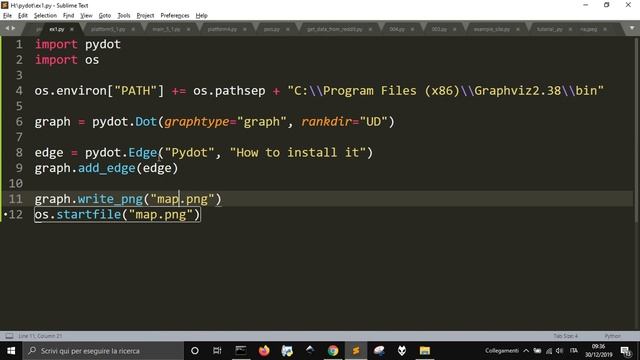Viewport: 640px width, 360px height.
Task: Open the Project menu
Action: (145, 16)
